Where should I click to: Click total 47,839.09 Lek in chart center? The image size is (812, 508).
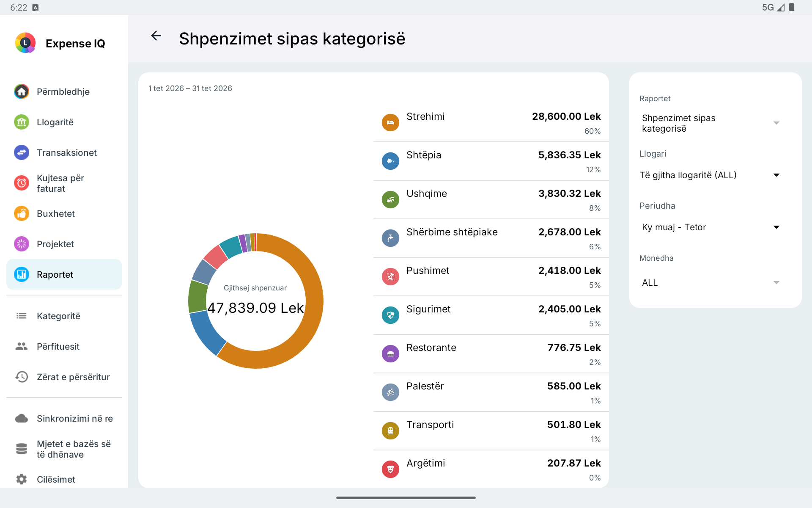[255, 308]
